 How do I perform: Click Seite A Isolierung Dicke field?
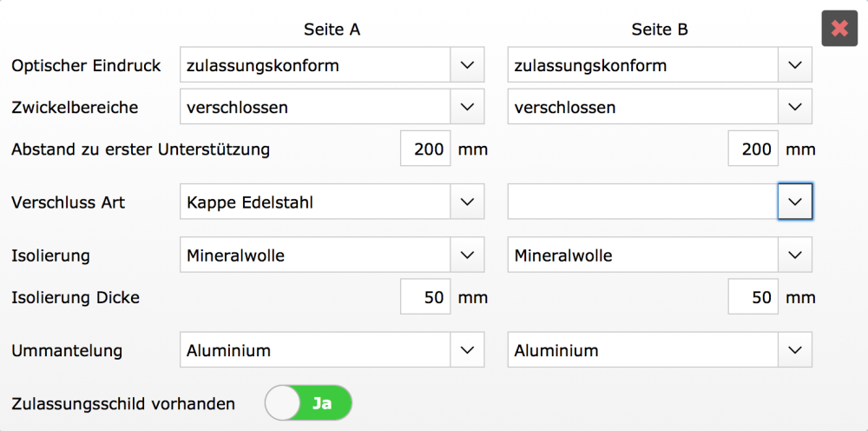[x=426, y=298]
